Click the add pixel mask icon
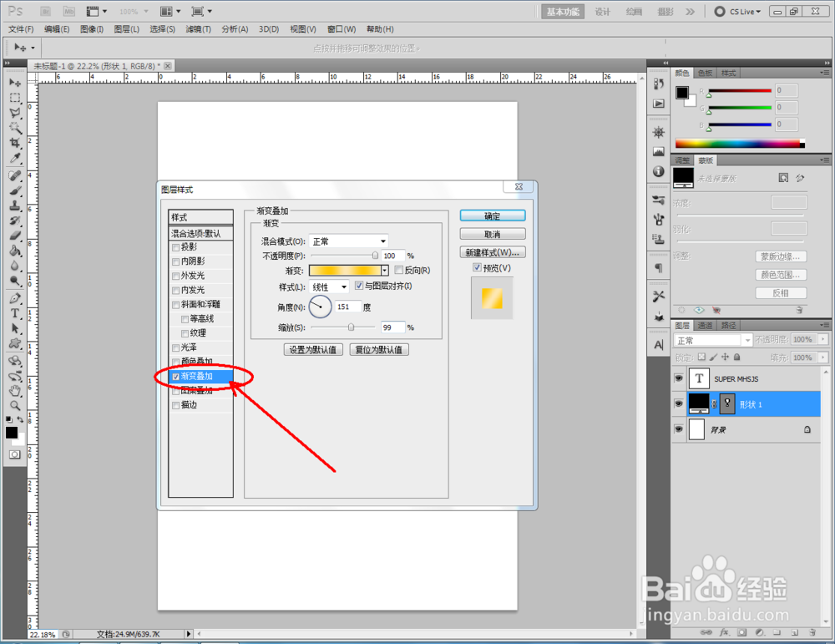This screenshot has height=644, width=835. (x=741, y=632)
